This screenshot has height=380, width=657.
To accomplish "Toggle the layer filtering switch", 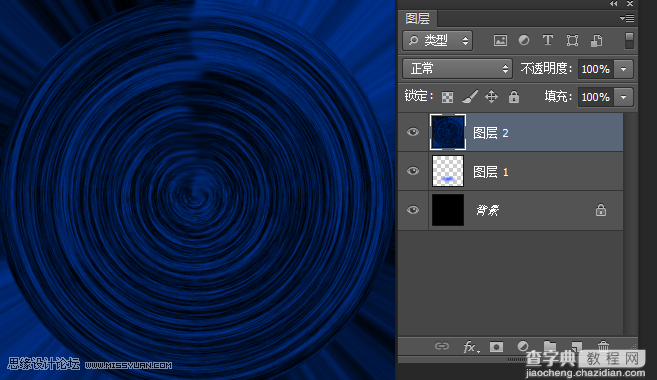I will [629, 40].
